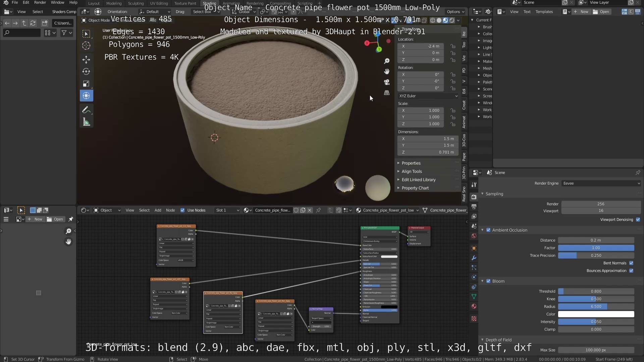Image resolution: width=644 pixels, height=362 pixels.
Task: Open the XYZ Euler rotation mode dropdown
Action: [428, 96]
